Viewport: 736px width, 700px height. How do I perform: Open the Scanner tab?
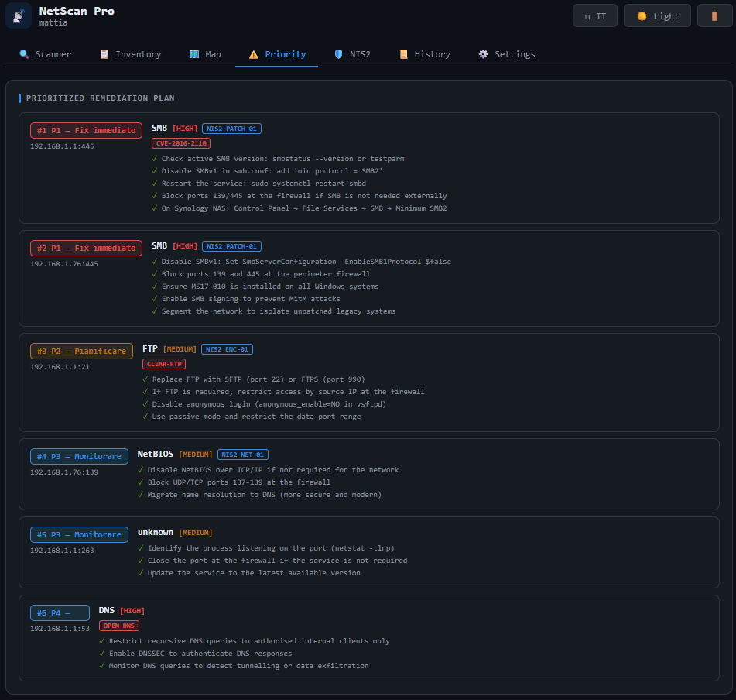tap(45, 54)
